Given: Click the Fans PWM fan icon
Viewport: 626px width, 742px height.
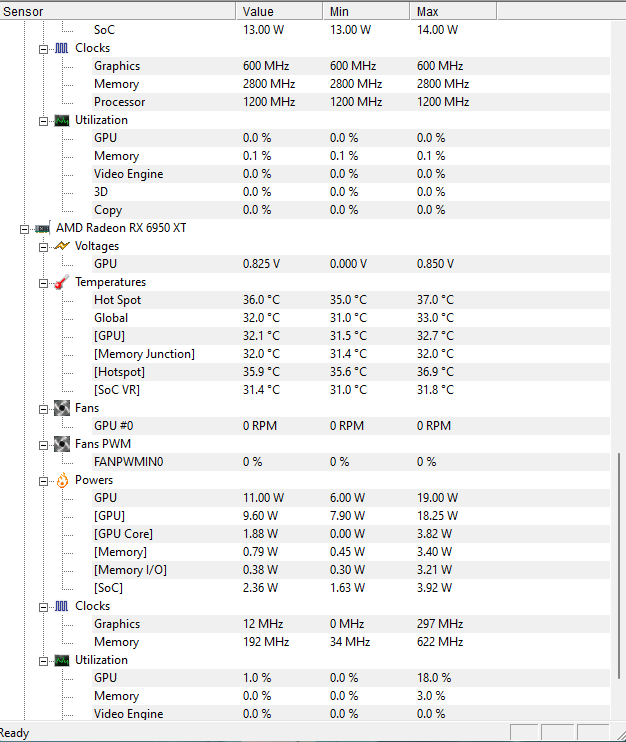Looking at the screenshot, I should click(62, 444).
